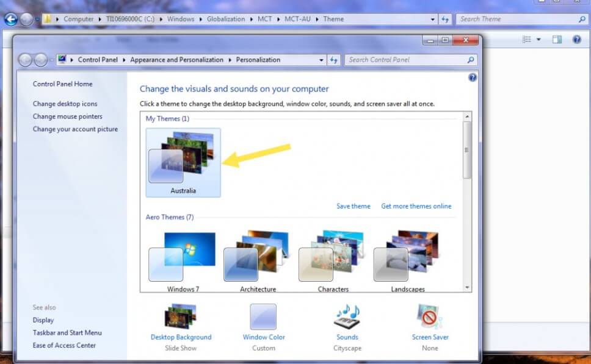Click TI10696000C (C:) breadcrumb in Explorer
591x364 pixels.
[x=130, y=19]
